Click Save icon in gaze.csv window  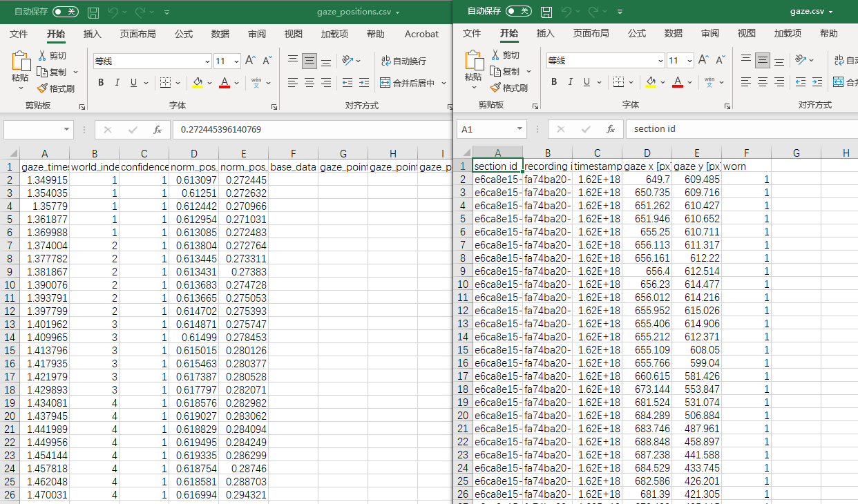pyautogui.click(x=546, y=12)
